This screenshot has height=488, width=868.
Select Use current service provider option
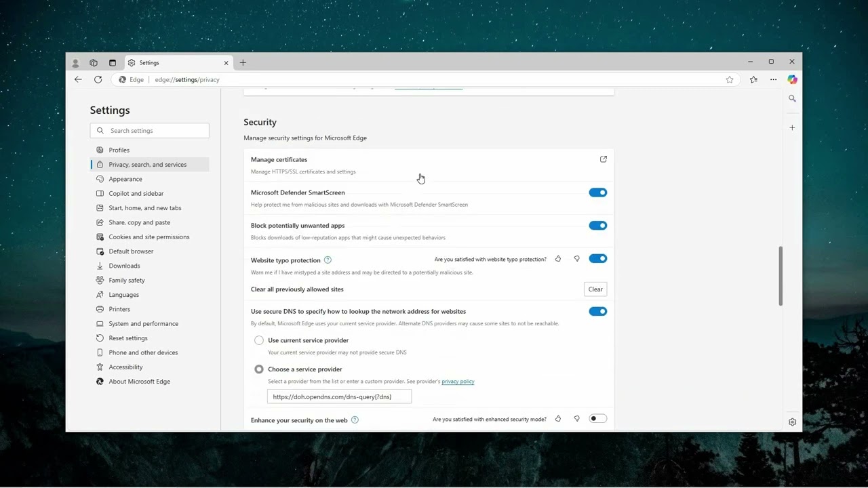[x=259, y=340]
